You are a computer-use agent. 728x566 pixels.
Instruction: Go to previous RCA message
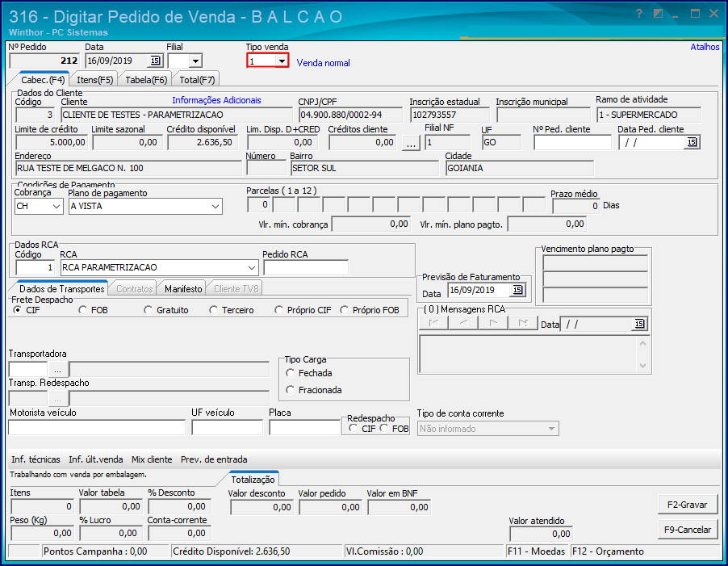click(x=463, y=323)
